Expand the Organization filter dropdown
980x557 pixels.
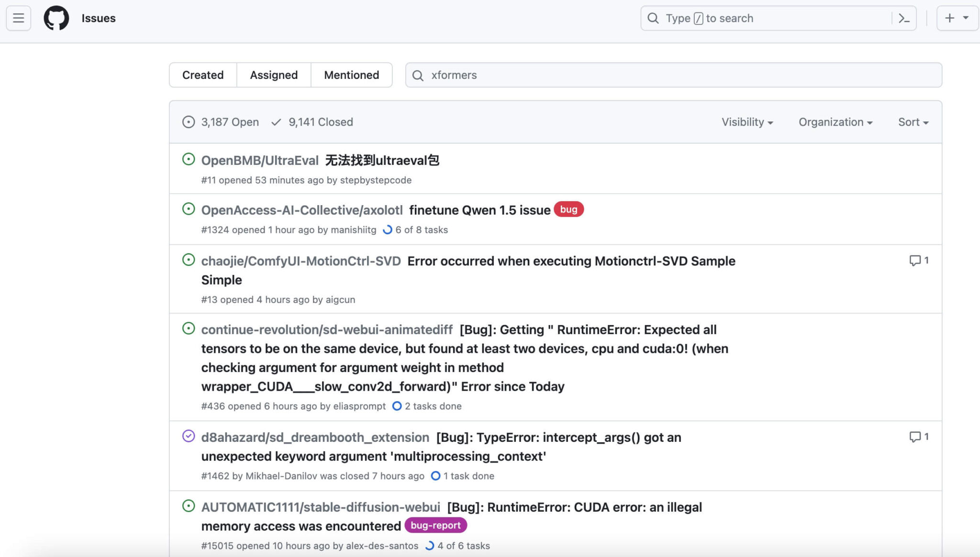(x=835, y=122)
